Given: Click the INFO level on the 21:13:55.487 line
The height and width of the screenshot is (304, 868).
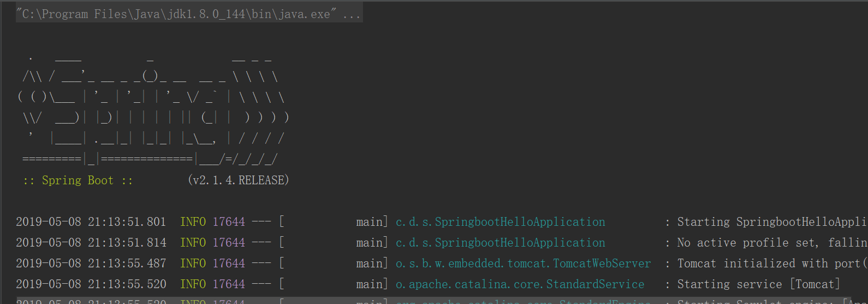Looking at the screenshot, I should click(193, 264).
